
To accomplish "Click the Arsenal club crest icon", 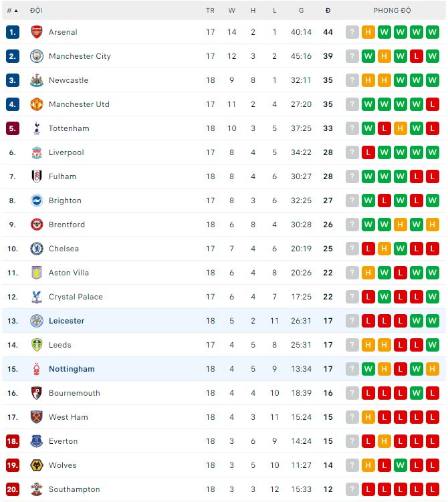I will [37, 32].
